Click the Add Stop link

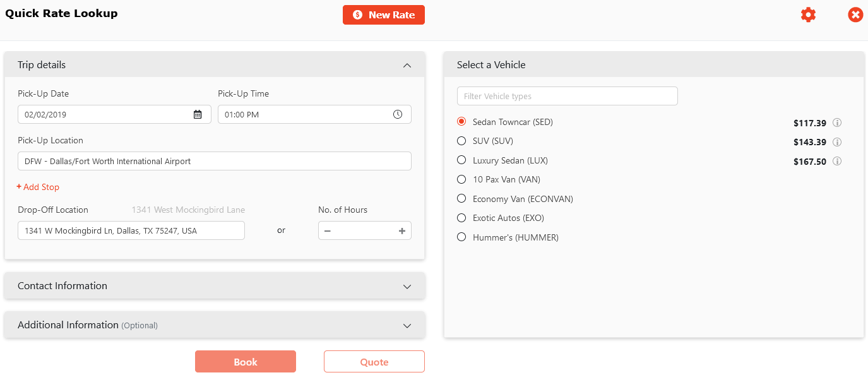pos(38,187)
